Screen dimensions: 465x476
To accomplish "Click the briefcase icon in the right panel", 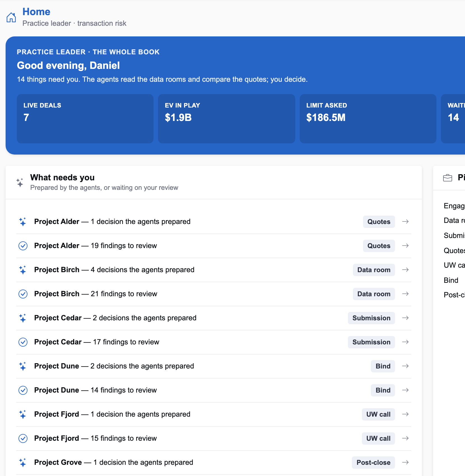I will (x=448, y=178).
